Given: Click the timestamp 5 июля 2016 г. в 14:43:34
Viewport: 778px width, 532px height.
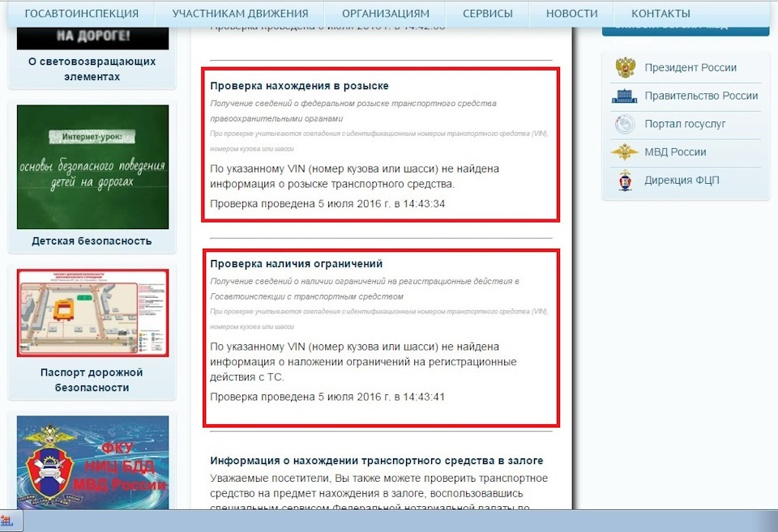Looking at the screenshot, I should pos(382,204).
